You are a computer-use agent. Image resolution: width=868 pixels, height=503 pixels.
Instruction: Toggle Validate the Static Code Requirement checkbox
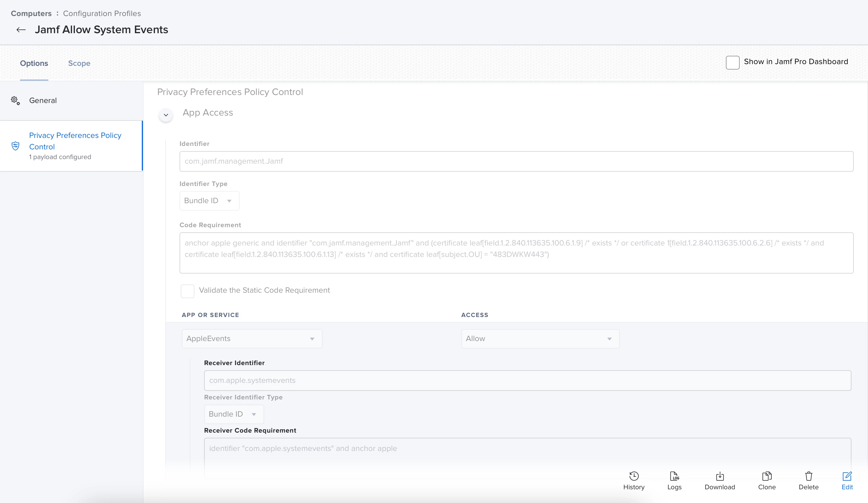pos(187,291)
